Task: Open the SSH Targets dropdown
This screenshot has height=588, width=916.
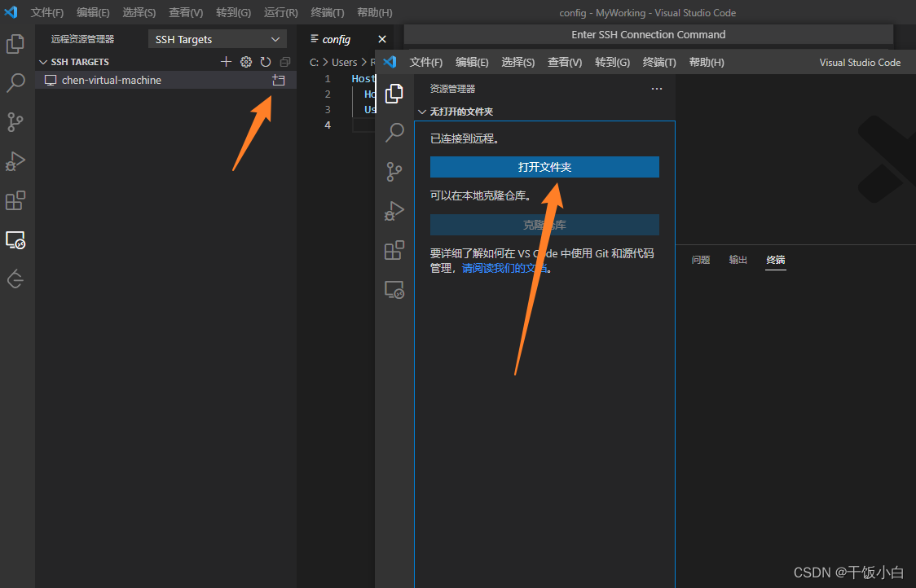Action: 218,39
